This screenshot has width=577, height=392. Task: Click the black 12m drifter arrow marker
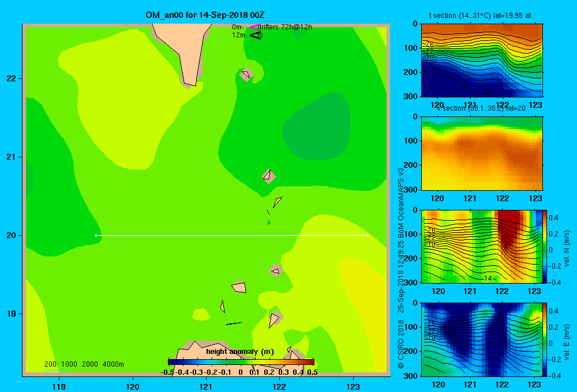point(256,35)
